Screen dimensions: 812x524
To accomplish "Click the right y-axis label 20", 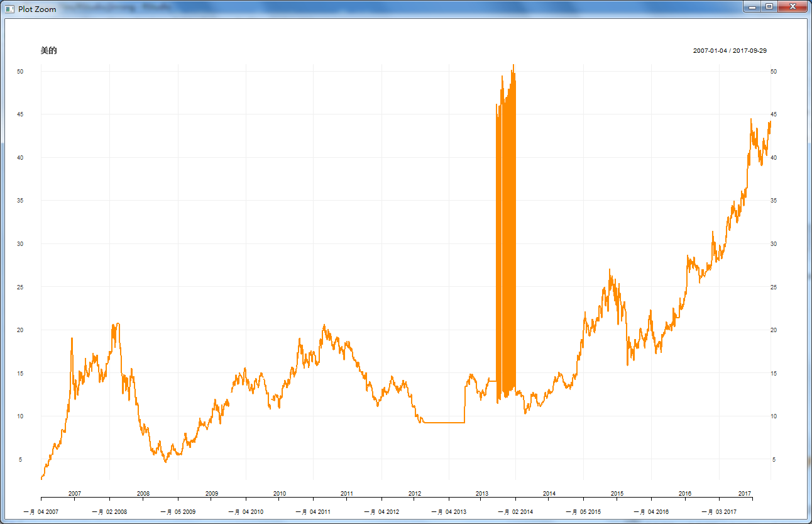I will coord(774,330).
